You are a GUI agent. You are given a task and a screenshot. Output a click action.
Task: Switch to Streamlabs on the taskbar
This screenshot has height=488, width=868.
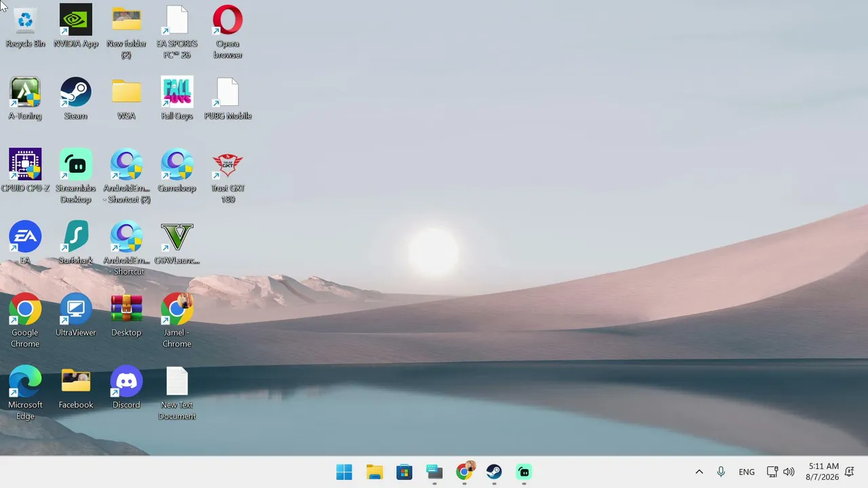524,472
